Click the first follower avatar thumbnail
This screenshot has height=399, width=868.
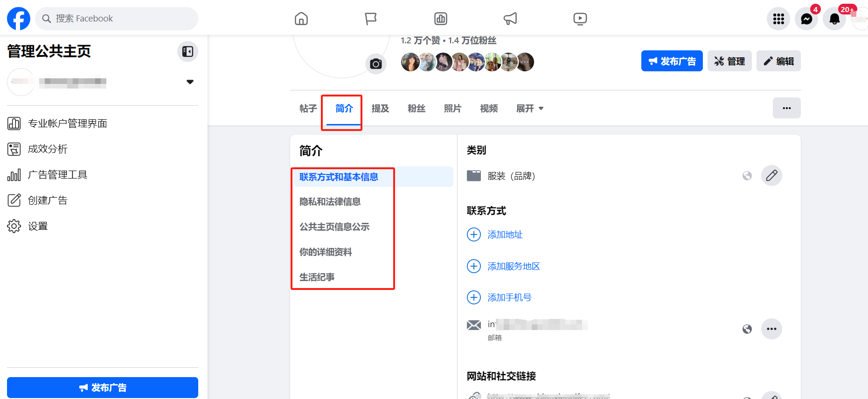pos(410,62)
